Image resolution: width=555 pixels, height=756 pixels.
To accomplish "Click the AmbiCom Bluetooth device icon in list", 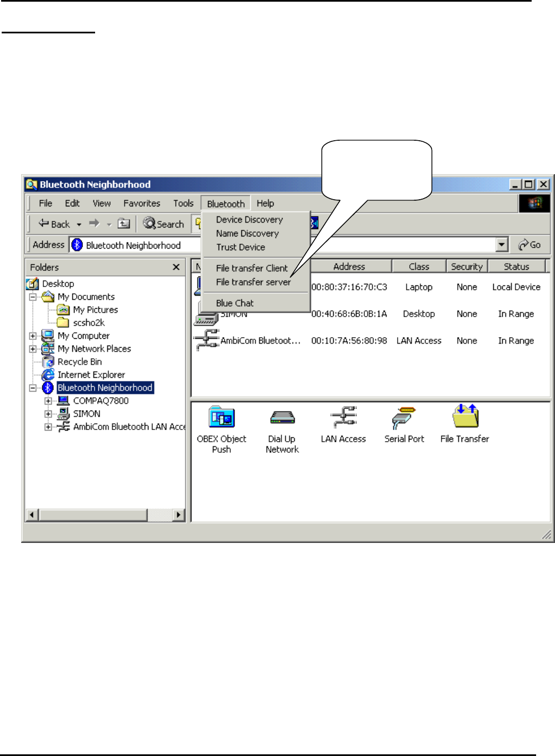I will tap(206, 340).
